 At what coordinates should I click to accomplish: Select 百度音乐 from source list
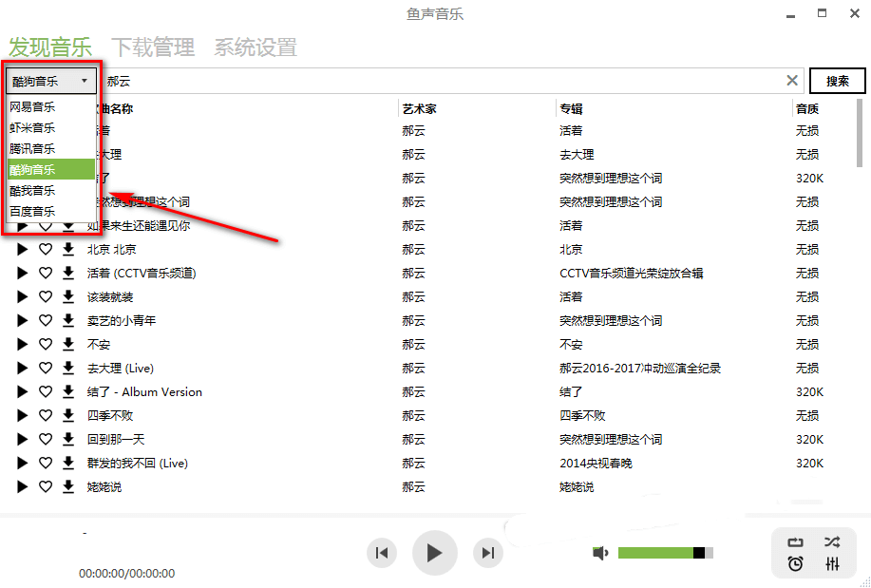(51, 211)
